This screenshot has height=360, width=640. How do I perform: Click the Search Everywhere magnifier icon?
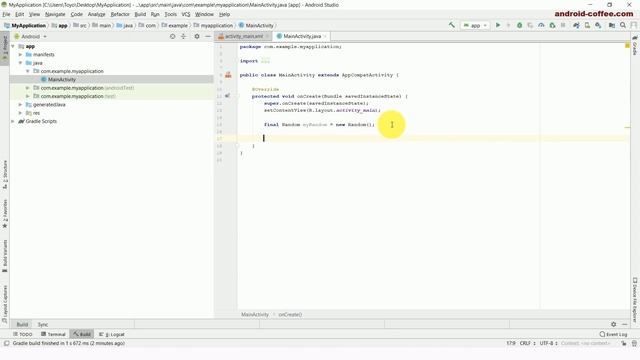click(x=623, y=25)
